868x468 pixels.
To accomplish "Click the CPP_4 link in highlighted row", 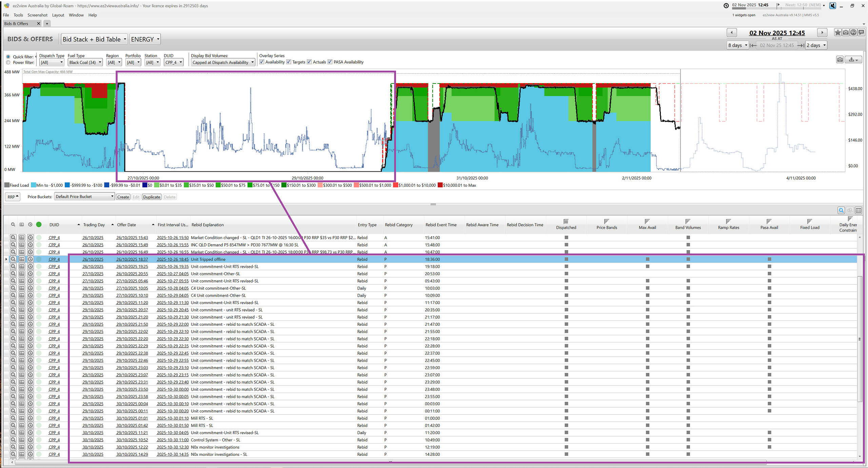I will 54,259.
